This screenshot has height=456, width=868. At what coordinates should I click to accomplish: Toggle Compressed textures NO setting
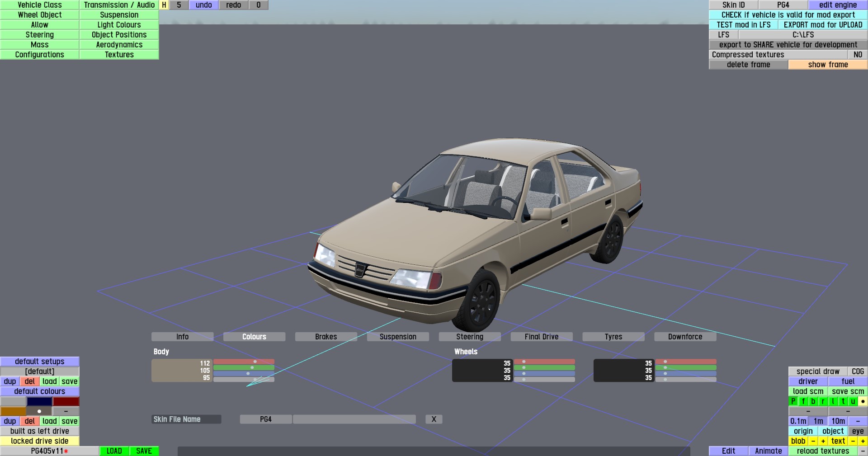pyautogui.click(x=858, y=55)
